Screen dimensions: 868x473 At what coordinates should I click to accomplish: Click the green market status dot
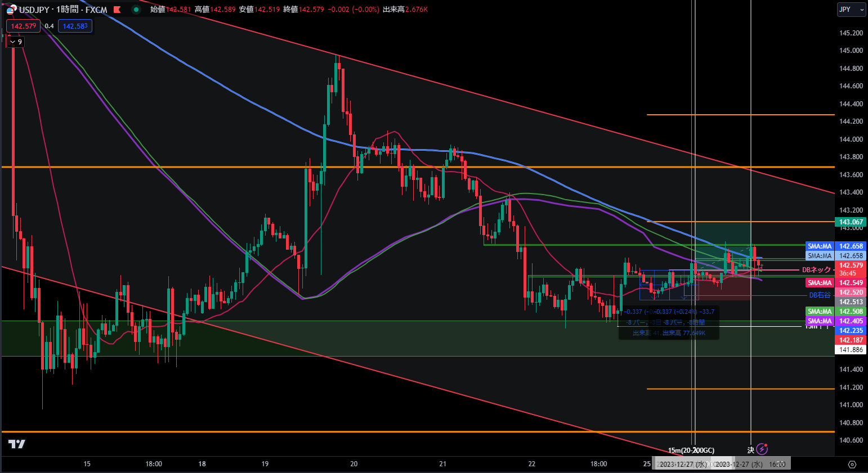pos(136,10)
